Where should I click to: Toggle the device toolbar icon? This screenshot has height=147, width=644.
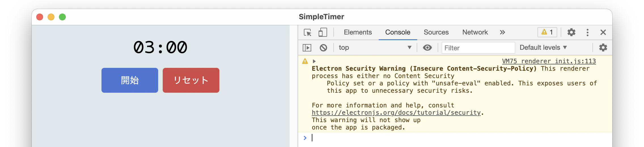pyautogui.click(x=323, y=32)
